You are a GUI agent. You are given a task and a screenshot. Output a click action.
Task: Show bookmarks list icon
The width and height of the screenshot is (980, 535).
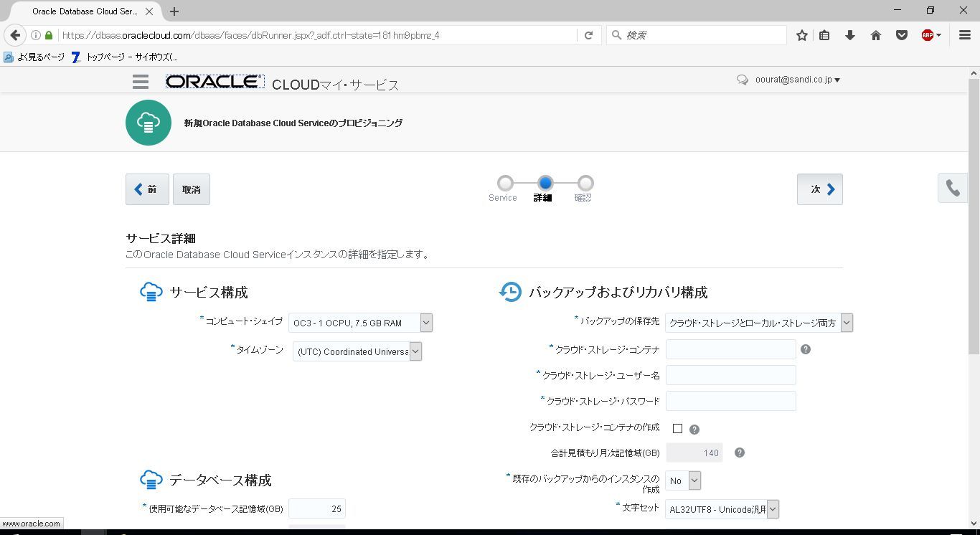pyautogui.click(x=824, y=35)
